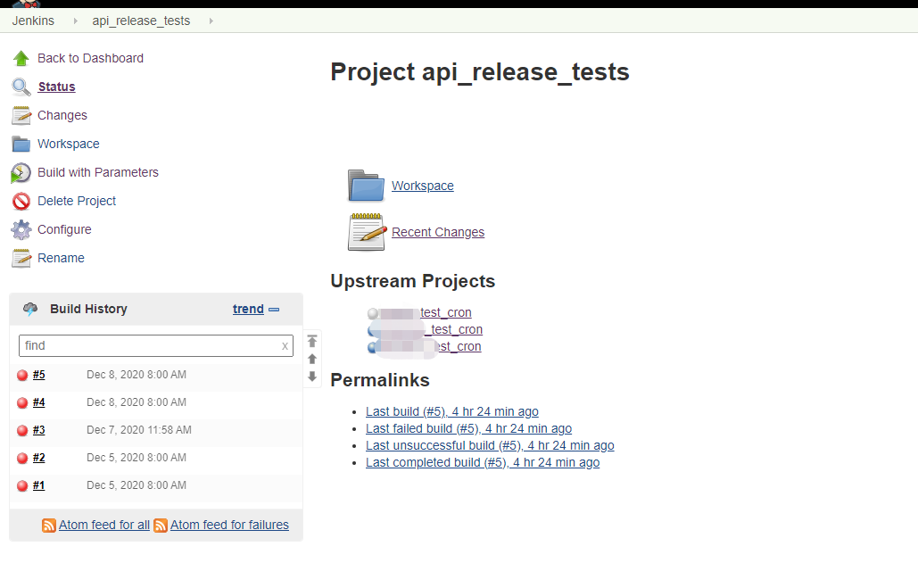Click the red Delete Project icon
Image resolution: width=918 pixels, height=588 pixels.
click(x=21, y=202)
